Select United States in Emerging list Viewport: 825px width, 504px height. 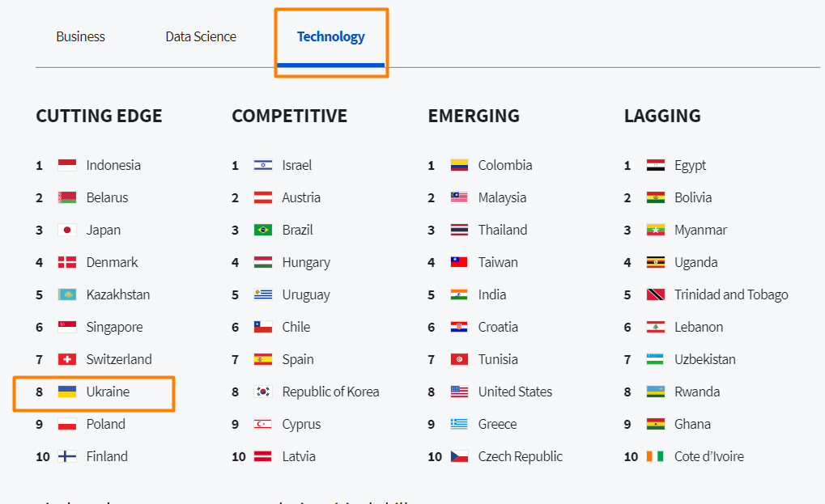pyautogui.click(x=515, y=392)
